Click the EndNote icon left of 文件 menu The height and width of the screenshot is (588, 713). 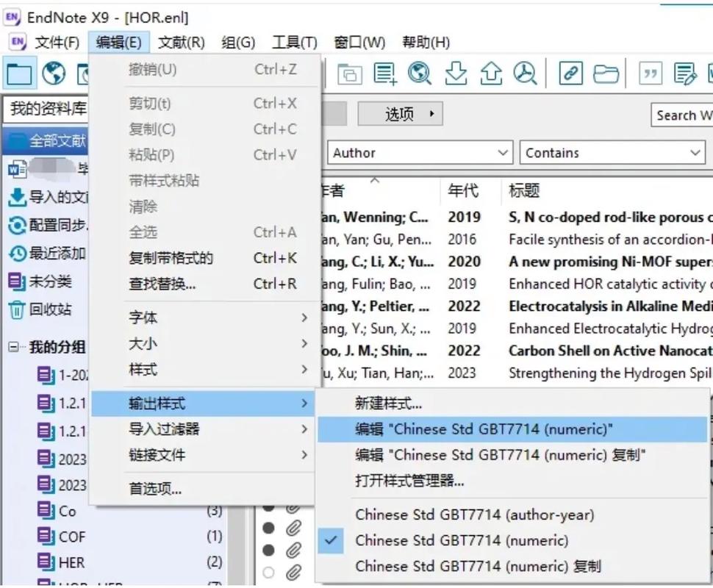[x=17, y=42]
